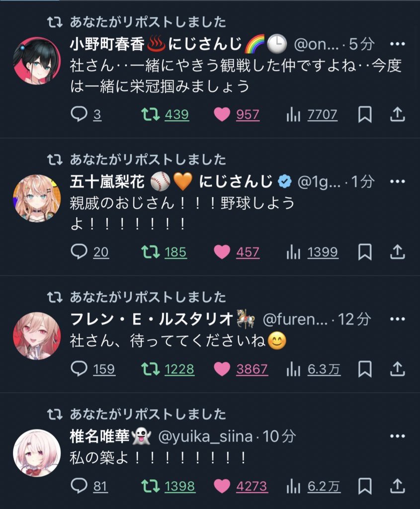Screen dimensions: 420x509
Task: Open 五十嵐梨花's profile avatar
Action: pyautogui.click(x=37, y=198)
